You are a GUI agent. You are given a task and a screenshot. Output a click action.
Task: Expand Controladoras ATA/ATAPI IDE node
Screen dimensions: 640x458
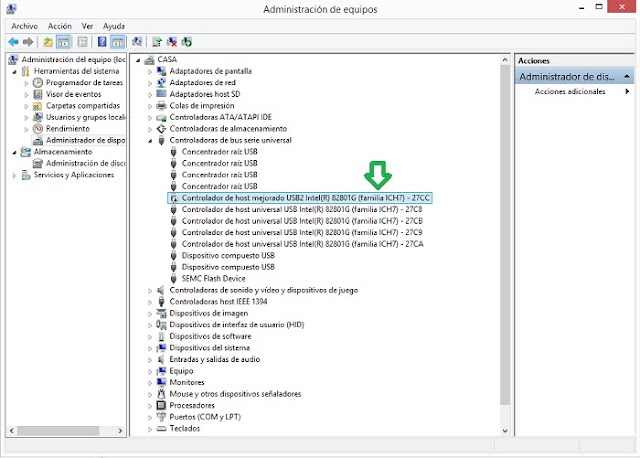(150, 118)
